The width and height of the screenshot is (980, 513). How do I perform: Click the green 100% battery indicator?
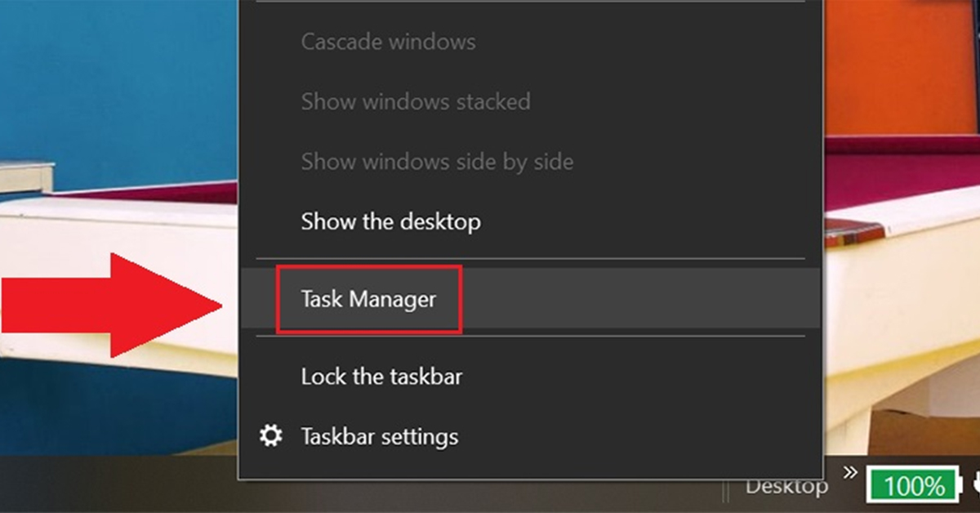(914, 486)
